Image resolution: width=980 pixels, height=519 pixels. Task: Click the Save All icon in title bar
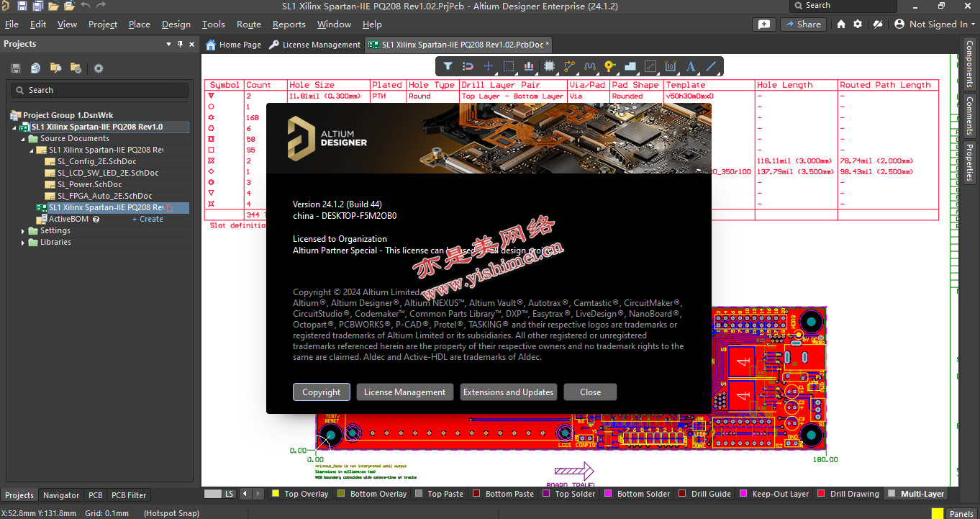pyautogui.click(x=37, y=6)
